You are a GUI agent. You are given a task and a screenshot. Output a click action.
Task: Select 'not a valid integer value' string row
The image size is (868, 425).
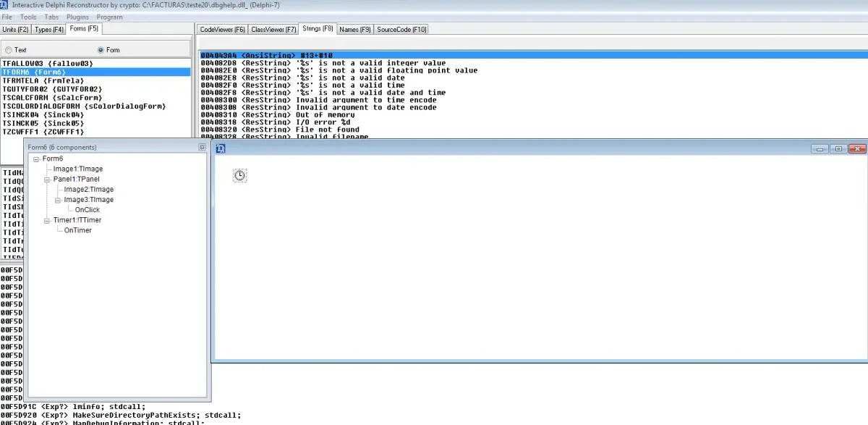[x=533, y=63]
